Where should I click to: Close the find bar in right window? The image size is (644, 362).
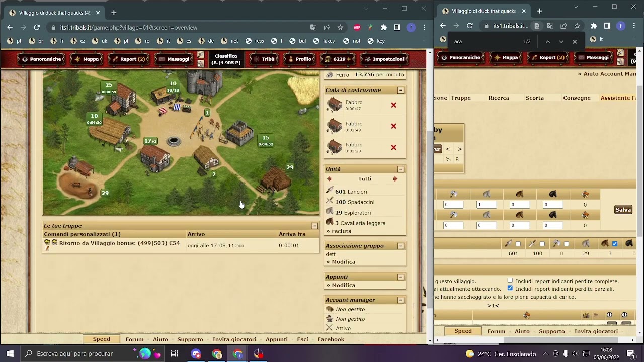pyautogui.click(x=575, y=42)
